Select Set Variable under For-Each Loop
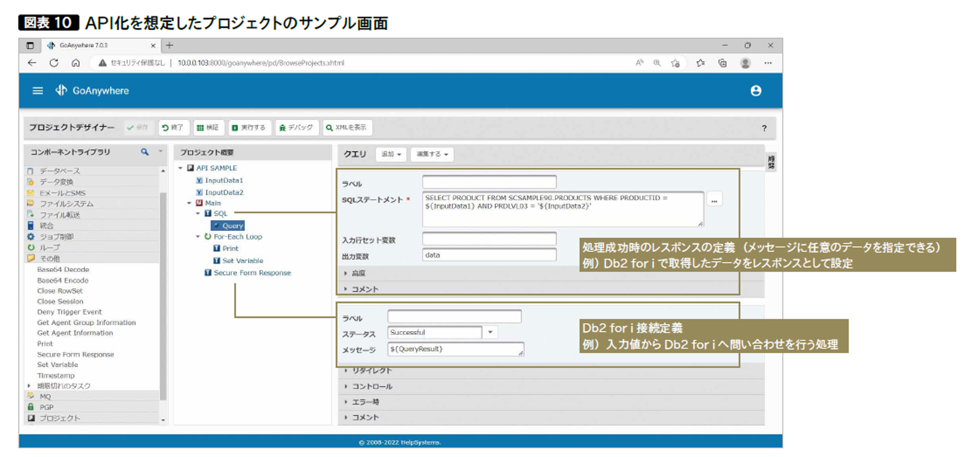The width and height of the screenshot is (980, 457). point(243,261)
